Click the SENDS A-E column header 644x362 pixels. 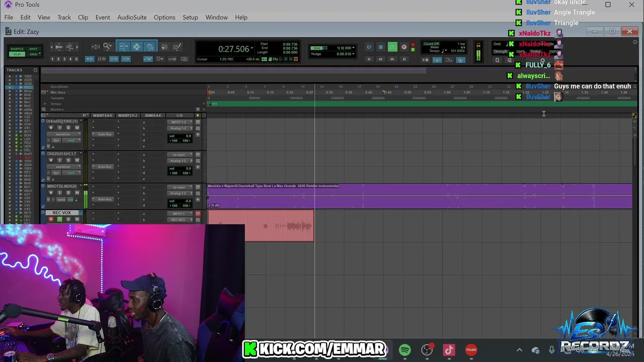(153, 116)
